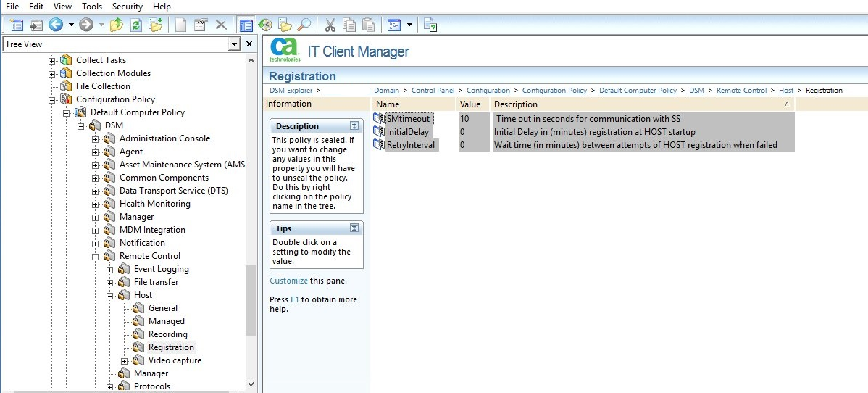Open the Security menu
This screenshot has height=393, width=868.
127,7
